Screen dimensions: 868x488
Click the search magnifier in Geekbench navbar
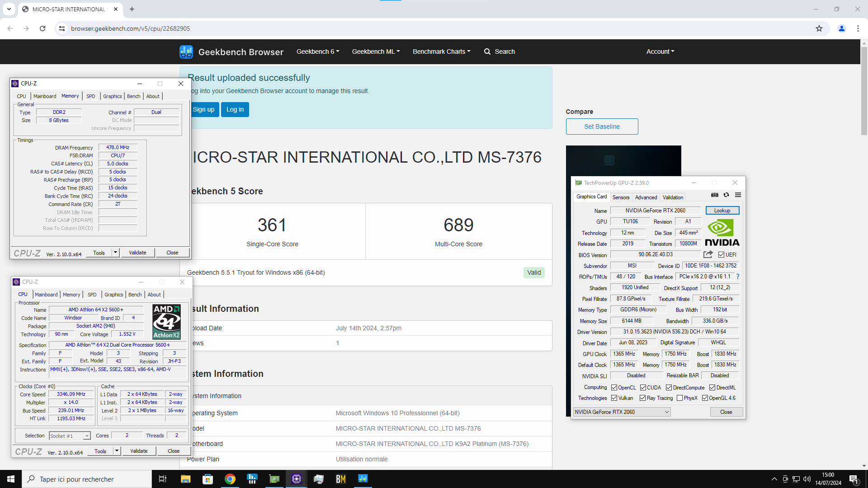pyautogui.click(x=487, y=52)
